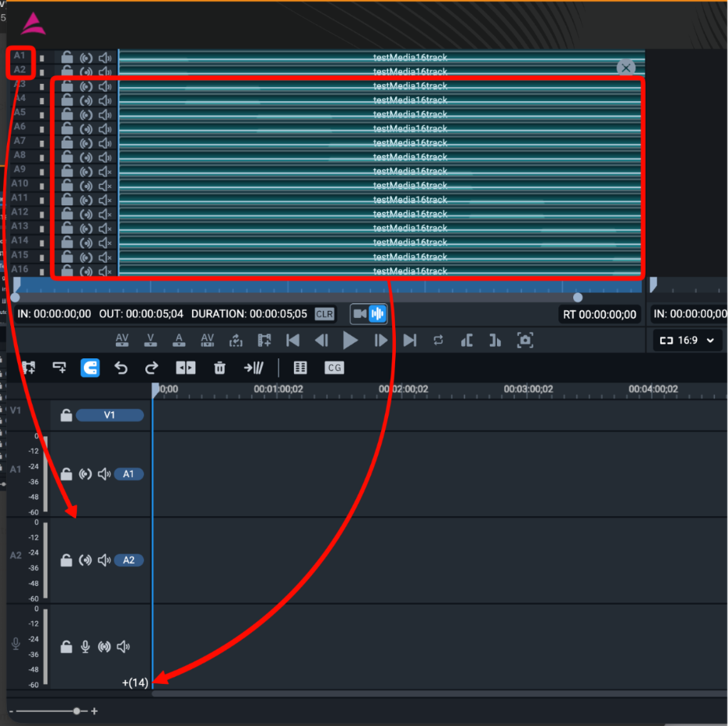Close the source overlay with the X button
This screenshot has width=728, height=726.
pyautogui.click(x=626, y=68)
